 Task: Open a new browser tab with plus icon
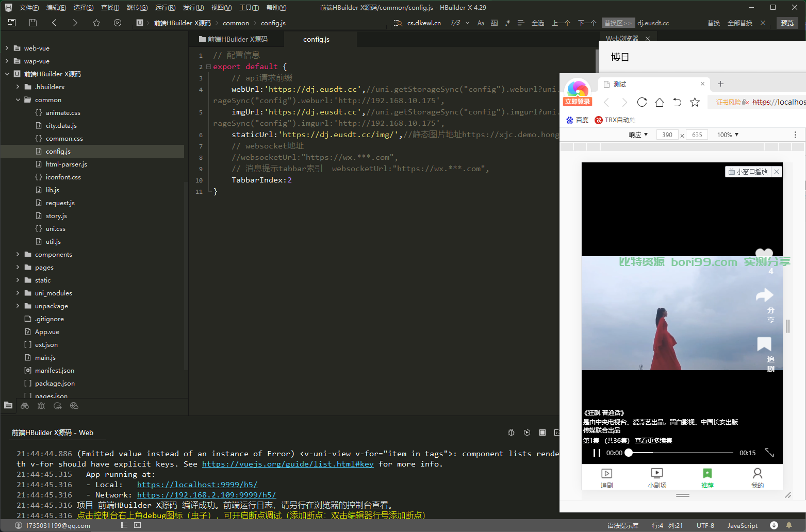coord(721,84)
